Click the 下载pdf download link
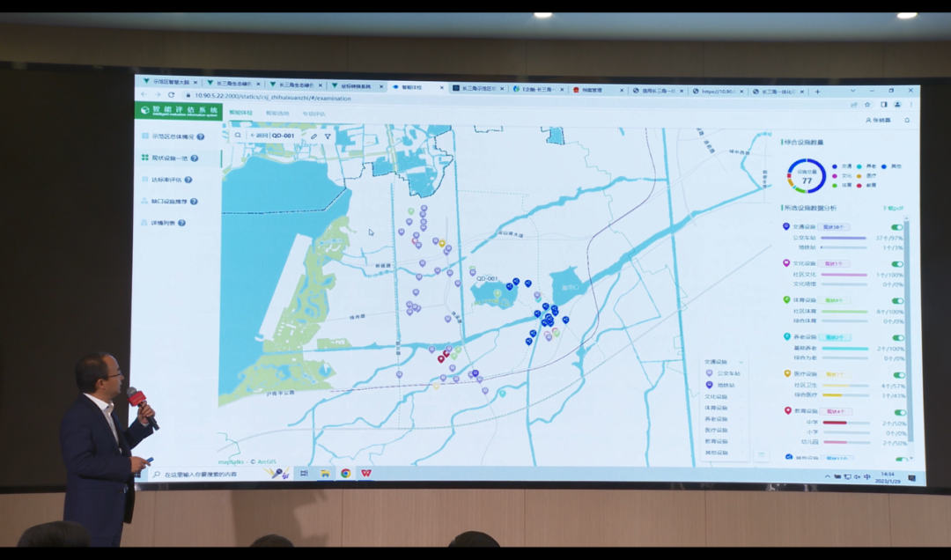This screenshot has width=951, height=560. [x=892, y=209]
